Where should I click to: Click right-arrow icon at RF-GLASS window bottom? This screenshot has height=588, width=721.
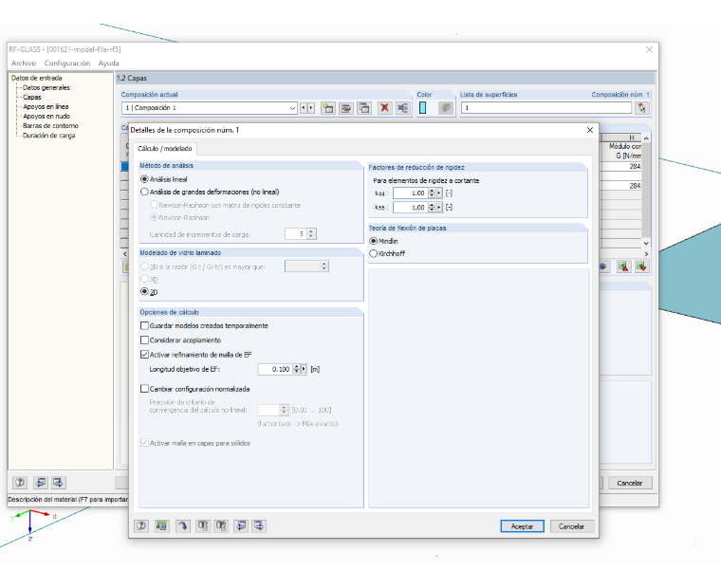58,483
